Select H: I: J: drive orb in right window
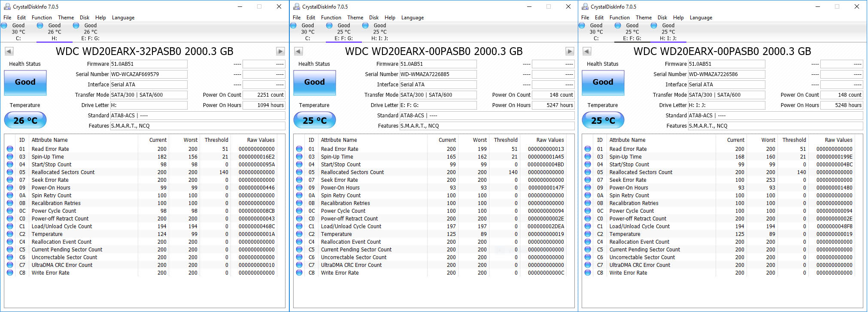The height and width of the screenshot is (312, 868). (654, 25)
